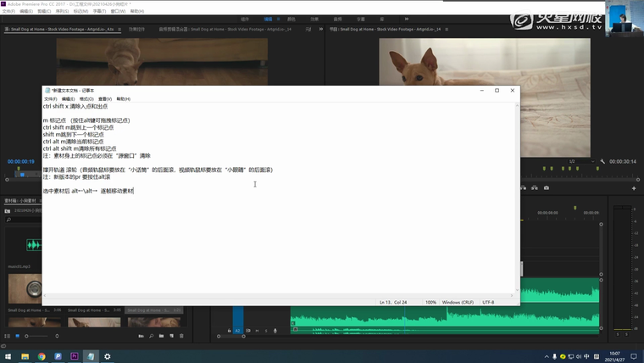Click the Find magnifier icon in project panel
The width and height of the screenshot is (644, 363).
click(152, 337)
